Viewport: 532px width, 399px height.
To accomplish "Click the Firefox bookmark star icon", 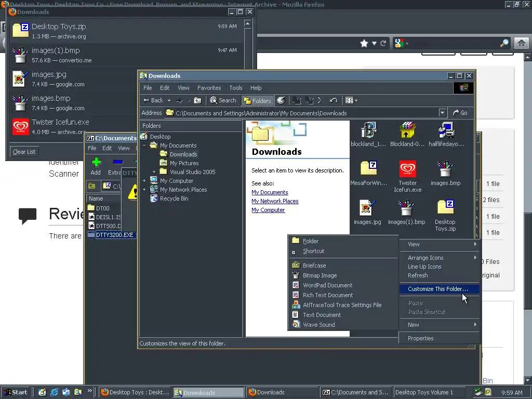I will (364, 44).
